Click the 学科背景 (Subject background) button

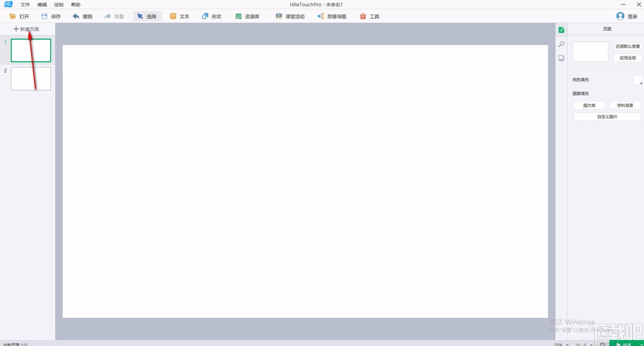click(625, 105)
